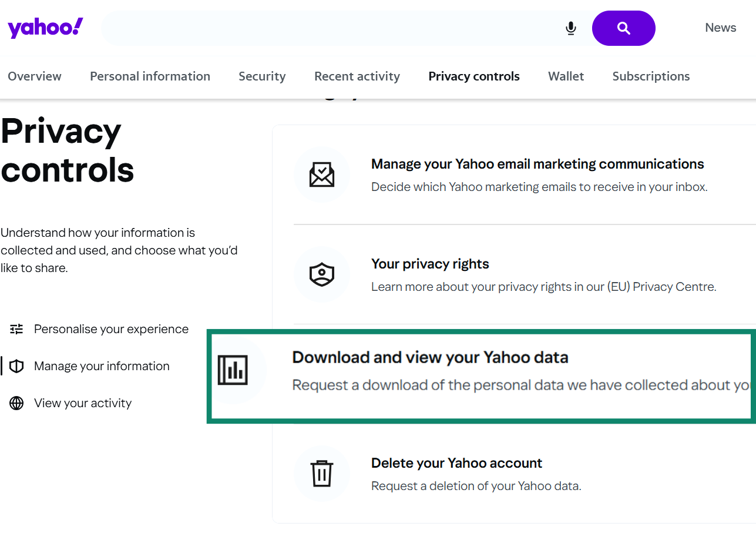Switch to the Security tab
756x540 pixels.
click(262, 76)
